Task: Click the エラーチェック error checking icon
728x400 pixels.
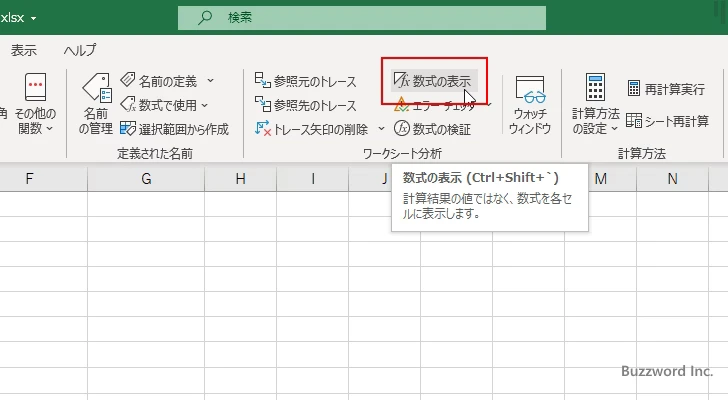Action: 401,106
